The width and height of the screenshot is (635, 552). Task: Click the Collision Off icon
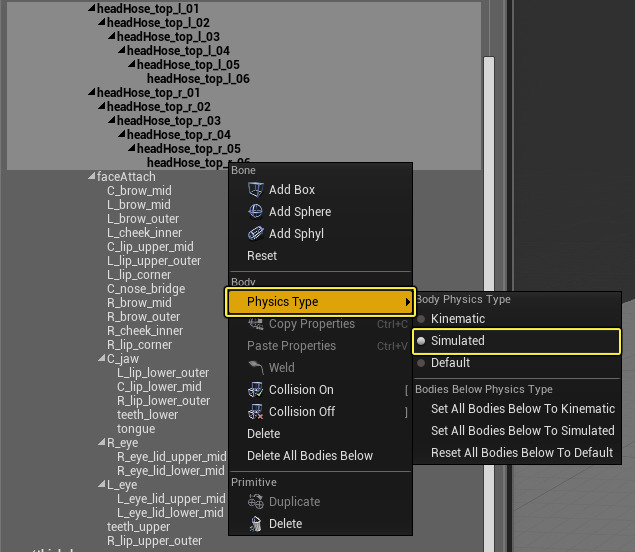pos(256,411)
